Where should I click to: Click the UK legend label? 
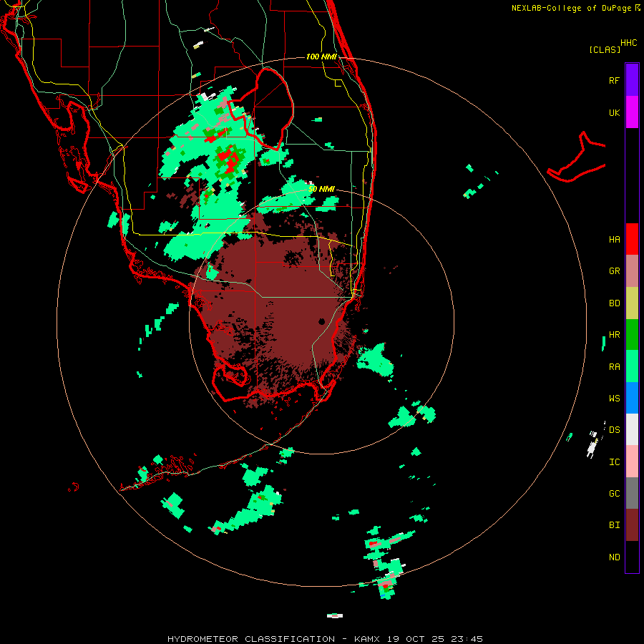(614, 112)
